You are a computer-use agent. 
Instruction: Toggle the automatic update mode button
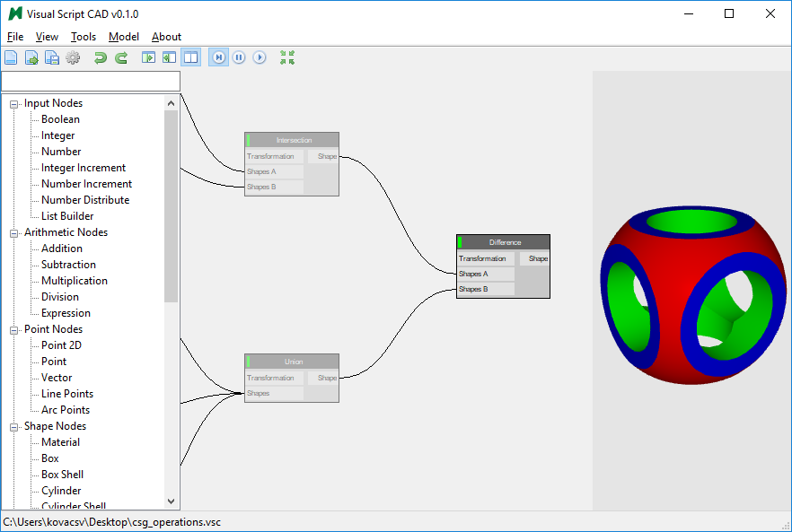219,57
